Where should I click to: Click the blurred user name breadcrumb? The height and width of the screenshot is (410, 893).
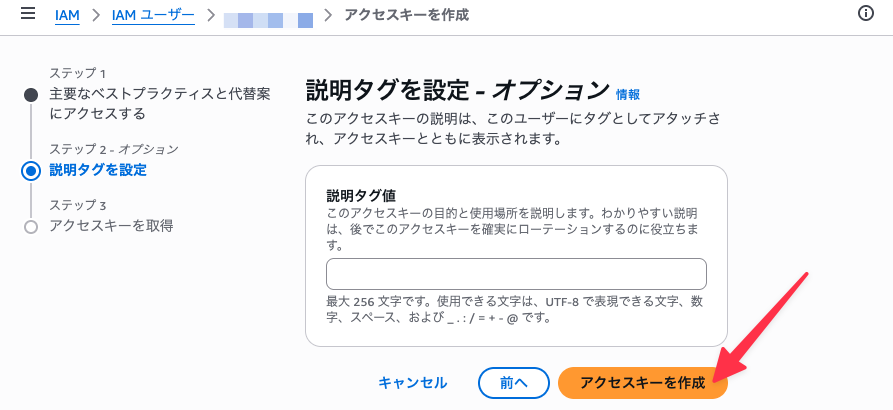point(268,20)
